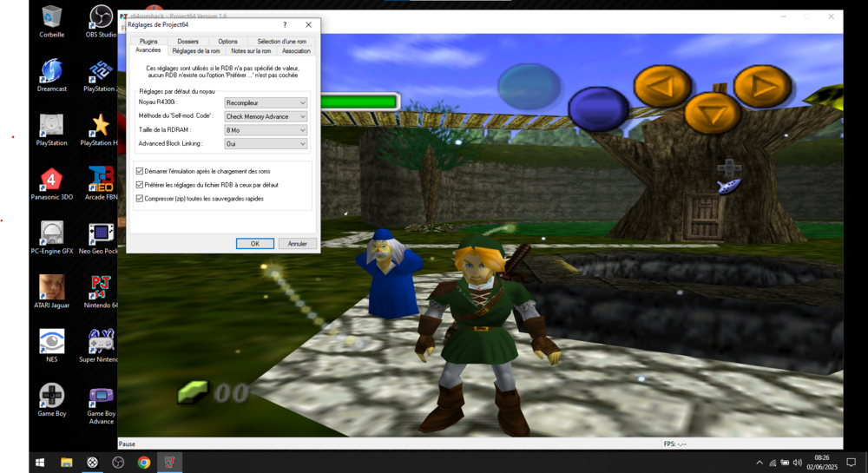The width and height of the screenshot is (868, 473).
Task: Launch OBS Studio from the desktop
Action: pyautogui.click(x=101, y=17)
